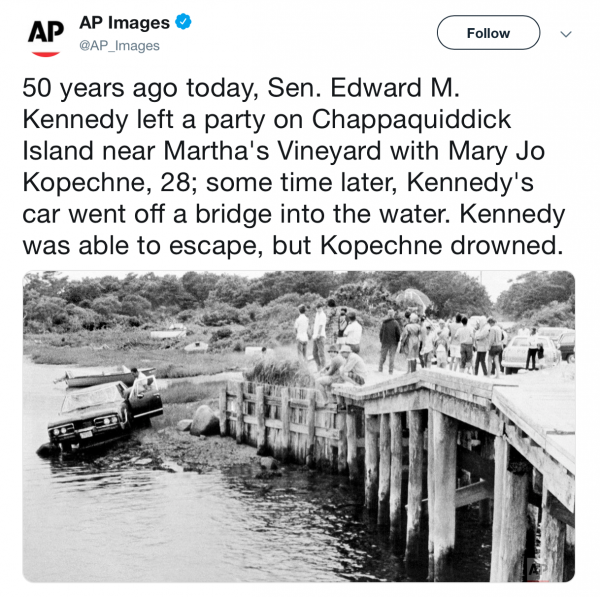
Task: Click the words "50 years ago today"
Action: 138,87
